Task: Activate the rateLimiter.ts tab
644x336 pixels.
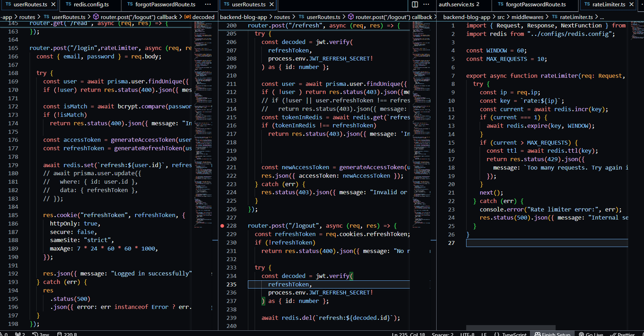Action: click(609, 4)
